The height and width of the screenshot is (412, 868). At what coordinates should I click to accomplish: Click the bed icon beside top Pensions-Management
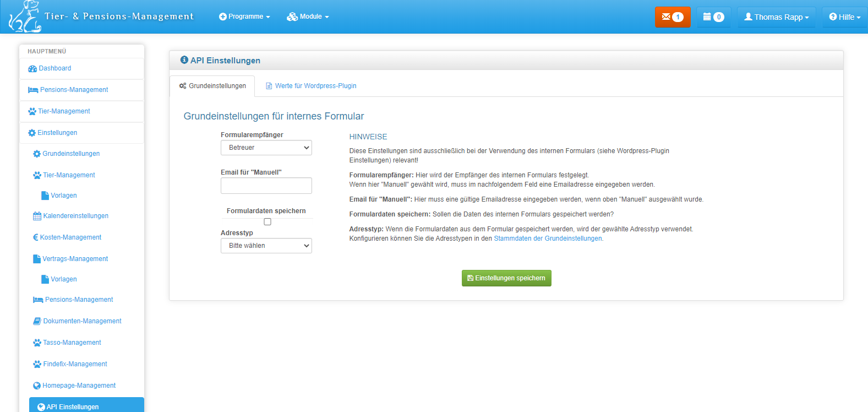tap(33, 90)
